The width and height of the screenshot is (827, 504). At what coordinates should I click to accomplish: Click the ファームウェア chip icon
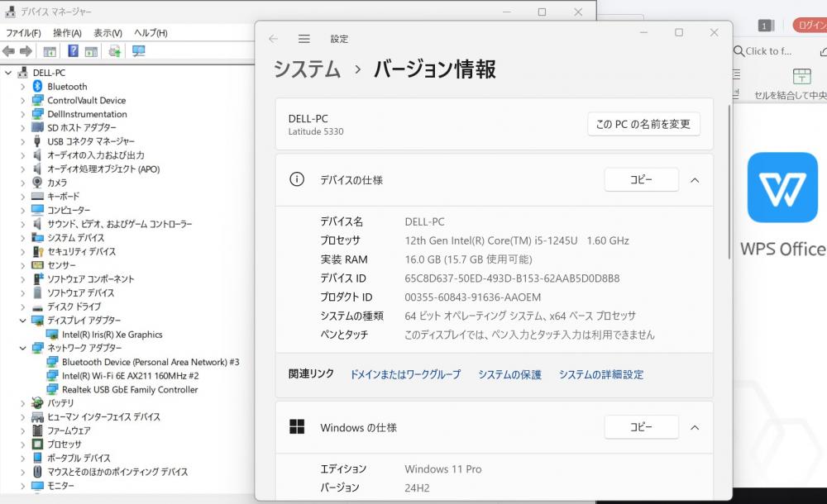point(37,430)
